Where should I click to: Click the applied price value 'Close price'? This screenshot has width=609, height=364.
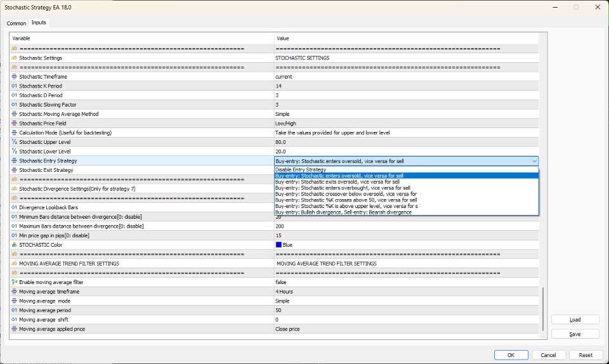[287, 329]
